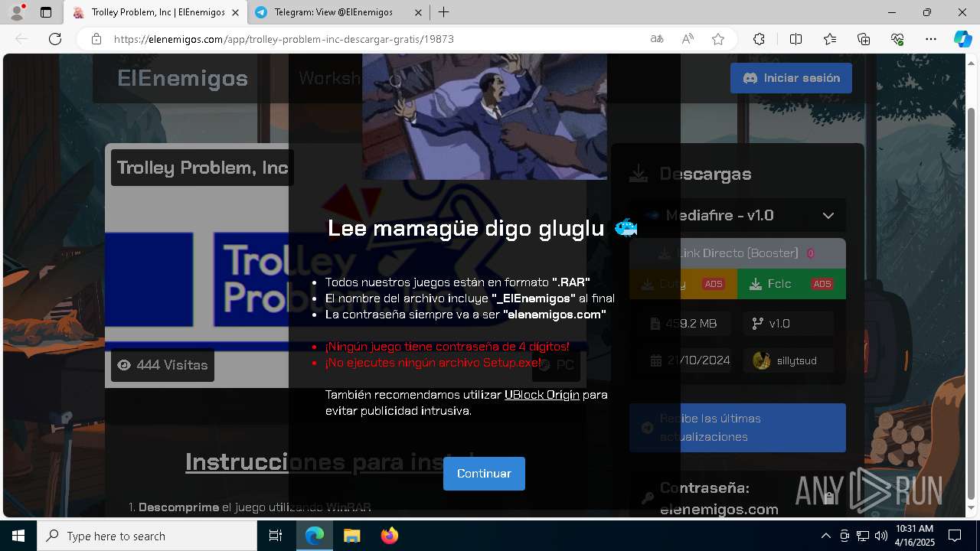980x551 pixels.
Task: Click Iniciar sesión Discord login button
Action: pos(791,78)
